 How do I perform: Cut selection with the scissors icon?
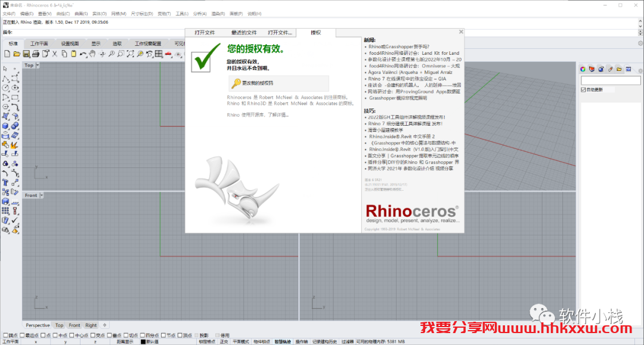coord(55,54)
